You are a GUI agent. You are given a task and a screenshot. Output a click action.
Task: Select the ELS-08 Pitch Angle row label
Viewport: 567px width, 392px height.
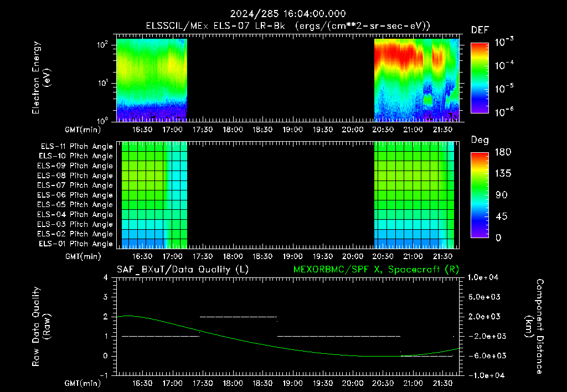(75, 176)
